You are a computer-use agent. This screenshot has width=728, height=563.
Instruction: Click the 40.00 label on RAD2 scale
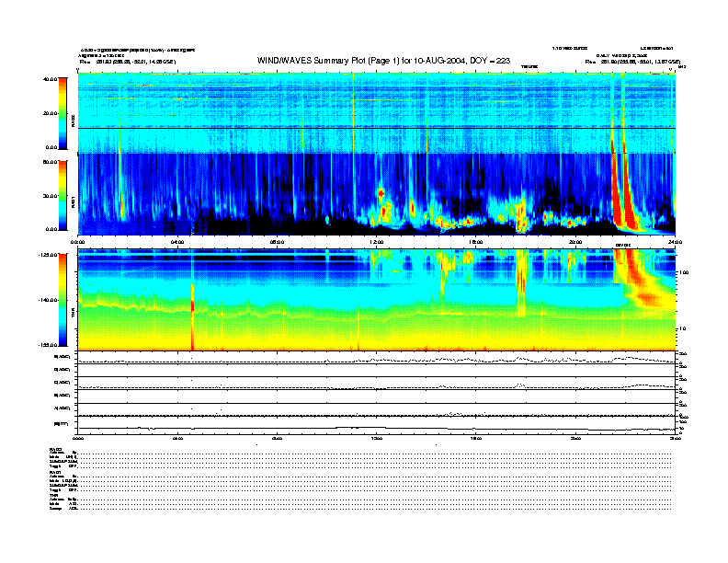[x=50, y=80]
